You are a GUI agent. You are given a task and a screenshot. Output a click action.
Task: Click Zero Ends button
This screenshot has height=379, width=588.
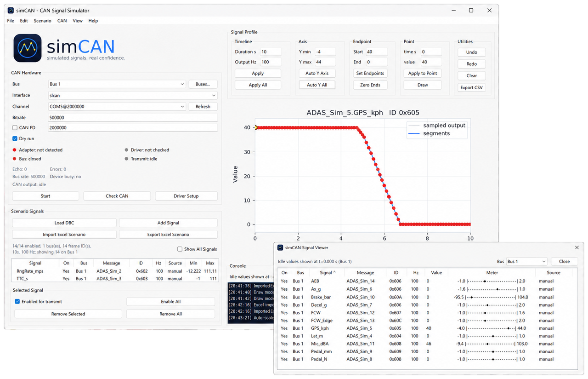point(370,85)
